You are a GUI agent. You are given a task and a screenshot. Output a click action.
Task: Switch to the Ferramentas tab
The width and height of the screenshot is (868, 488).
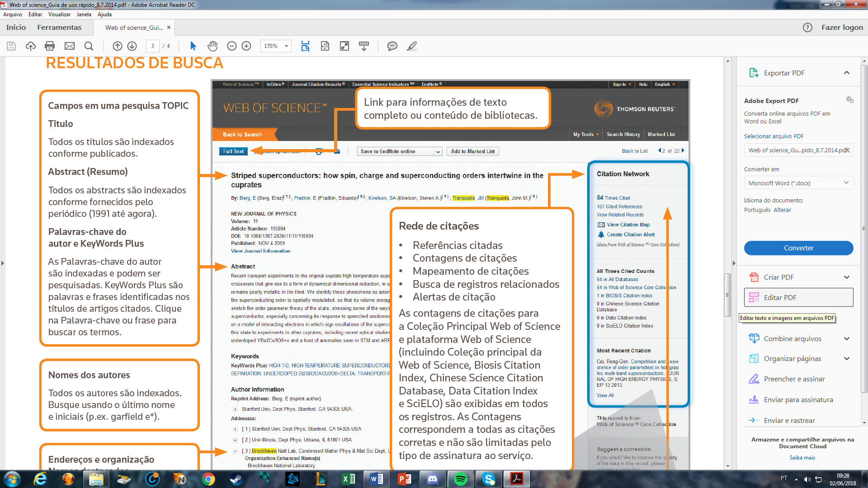tap(59, 28)
